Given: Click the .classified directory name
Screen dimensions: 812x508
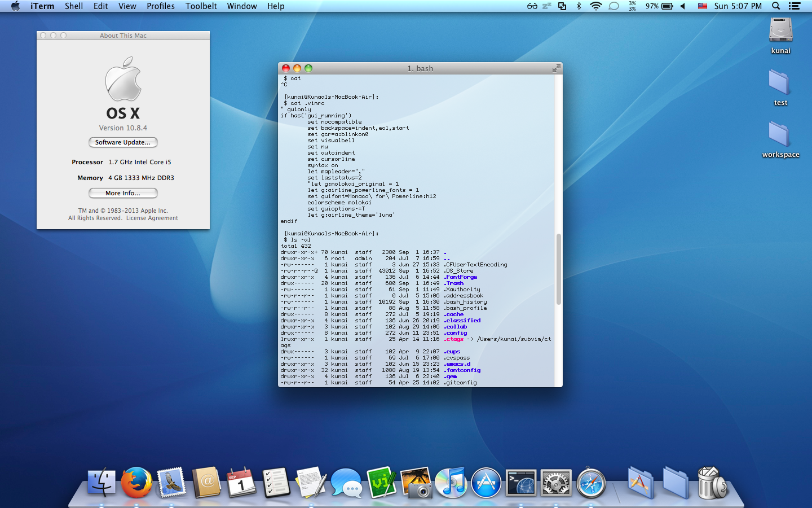Looking at the screenshot, I should pyautogui.click(x=462, y=321).
